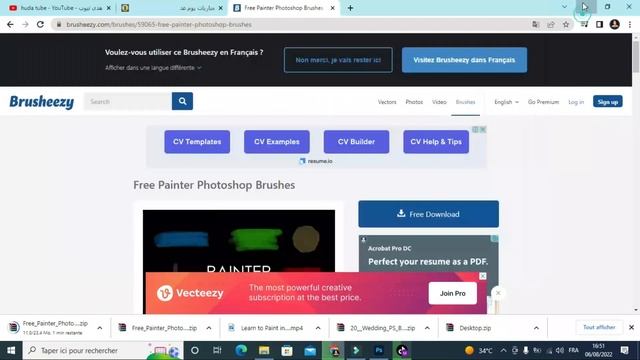Click the Go Premium link
640x360 pixels.
(x=543, y=102)
